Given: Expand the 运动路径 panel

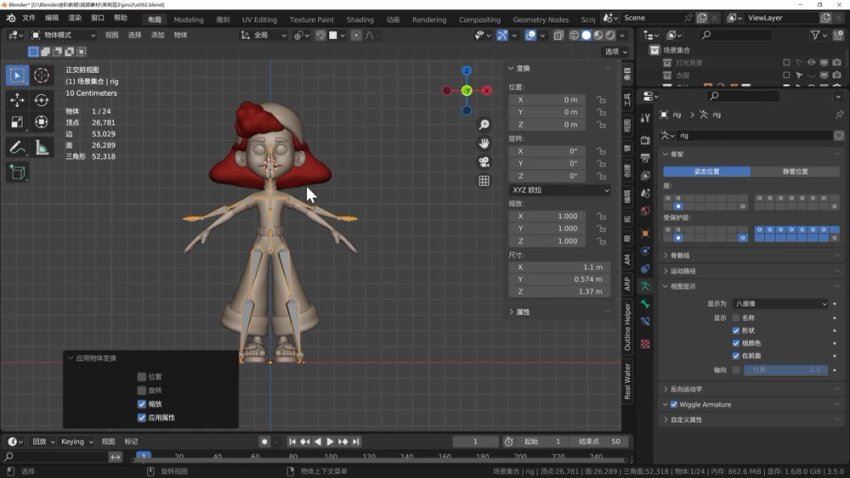Looking at the screenshot, I should point(682,271).
